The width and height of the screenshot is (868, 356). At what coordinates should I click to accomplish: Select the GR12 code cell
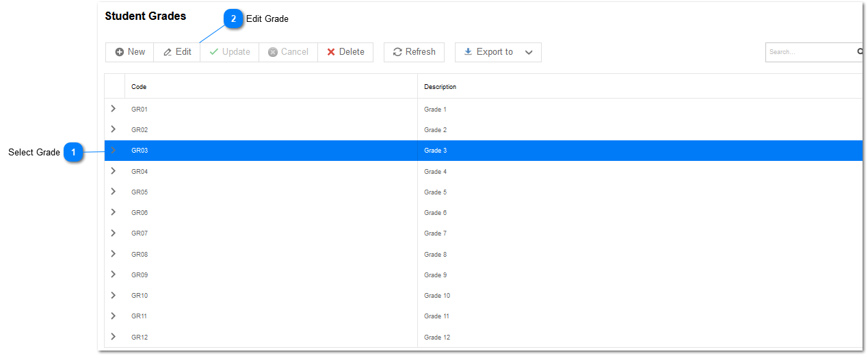[271, 338]
